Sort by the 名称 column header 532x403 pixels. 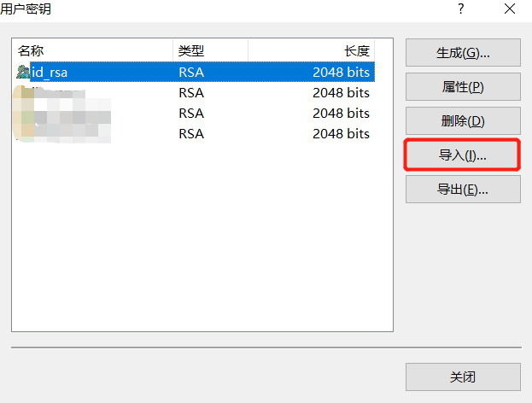92,51
